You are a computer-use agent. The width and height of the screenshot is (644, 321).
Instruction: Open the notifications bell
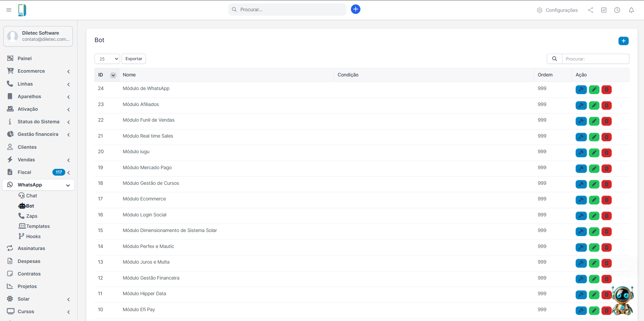pyautogui.click(x=631, y=10)
